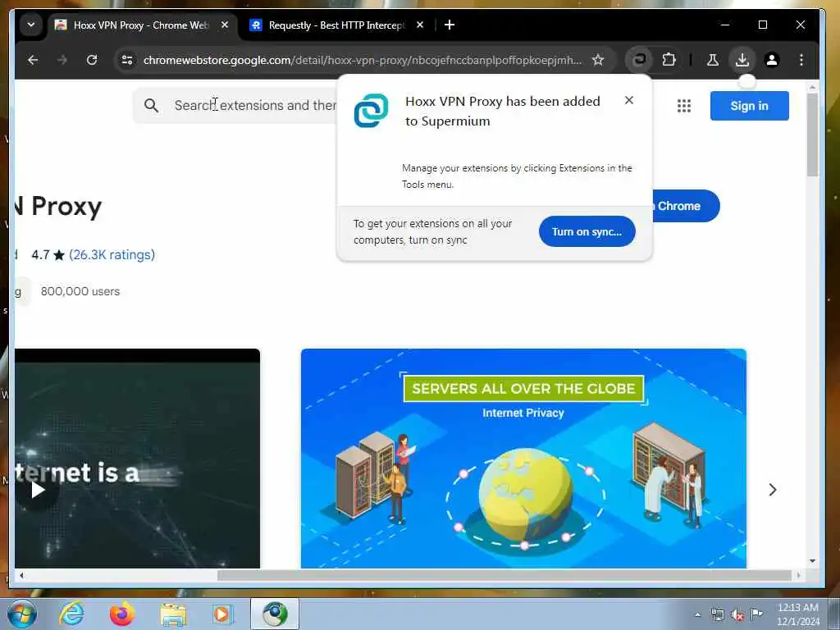
Task: Click the browser back arrow
Action: 33,60
